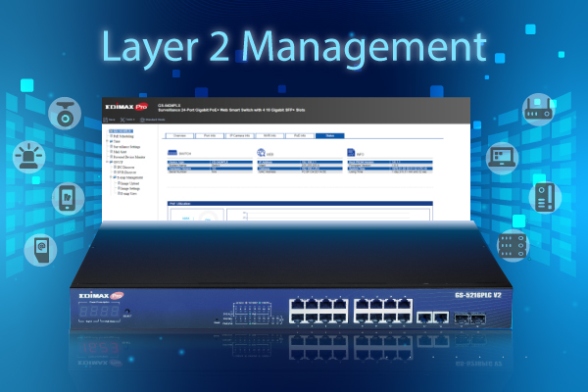Open the Overview tab
The width and height of the screenshot is (588, 392).
click(179, 136)
